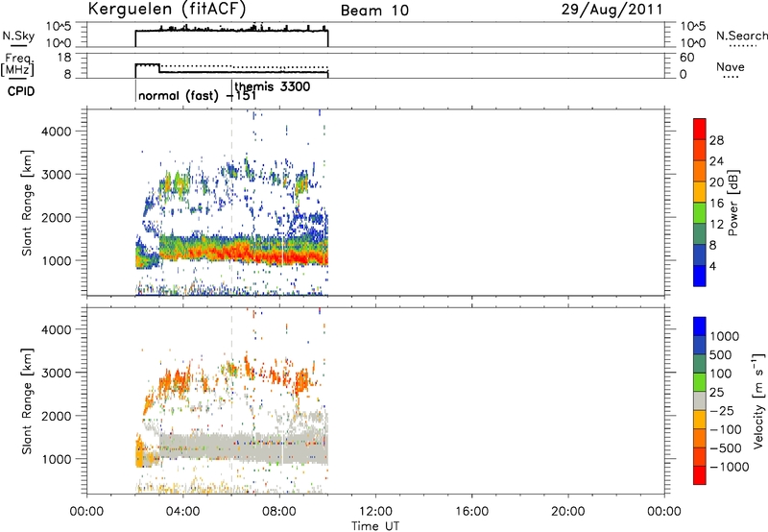Click the "24" label on Power color bar

coord(716,161)
